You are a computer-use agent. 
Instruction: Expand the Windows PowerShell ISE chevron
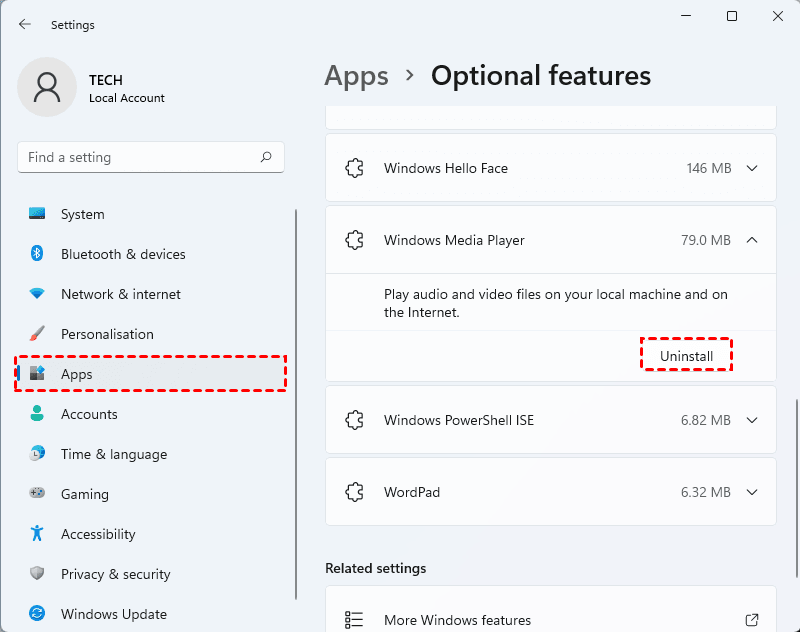pyautogui.click(x=752, y=421)
